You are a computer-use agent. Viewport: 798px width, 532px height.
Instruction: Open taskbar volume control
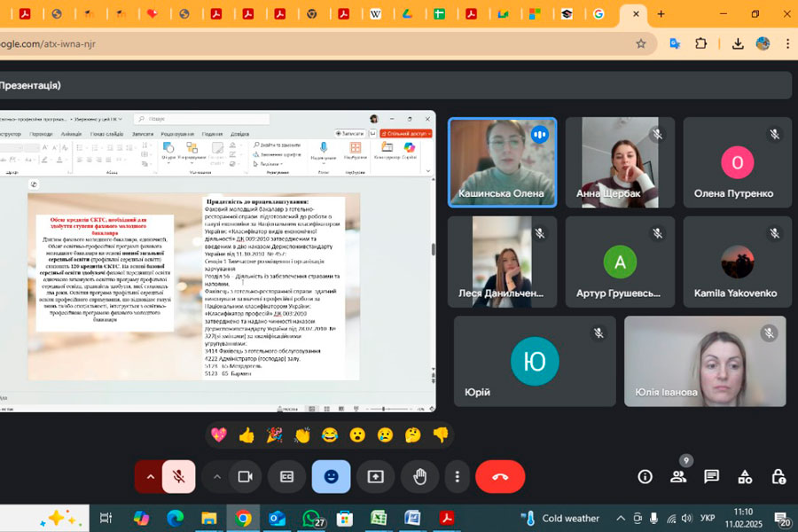pyautogui.click(x=687, y=518)
